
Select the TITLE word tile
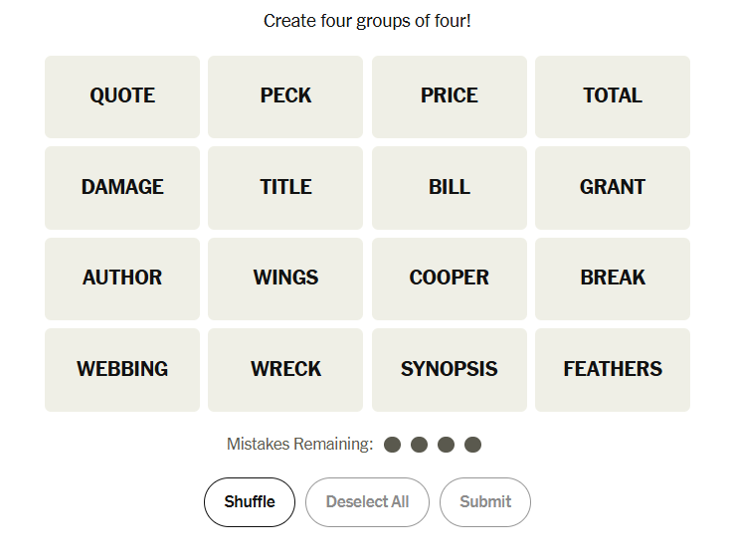(285, 187)
